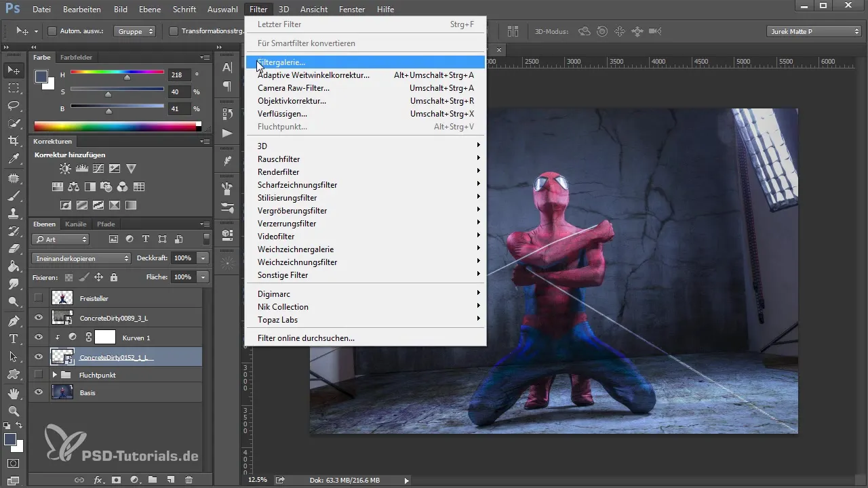Select the Quick Selection tool
The width and height of the screenshot is (868, 488).
point(13,123)
